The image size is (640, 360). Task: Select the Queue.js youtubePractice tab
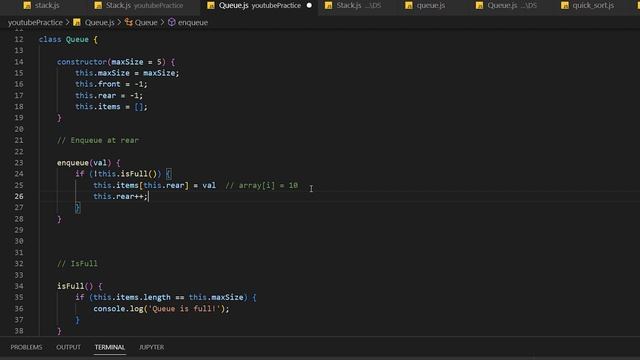pyautogui.click(x=259, y=6)
